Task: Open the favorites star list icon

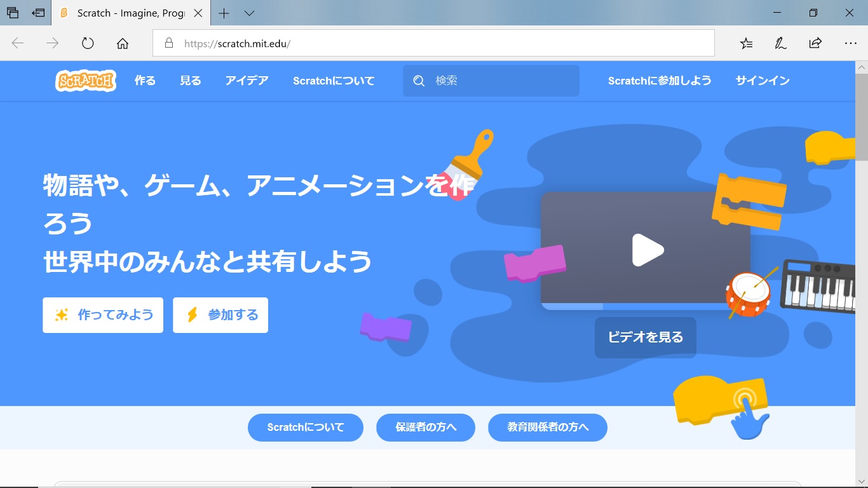Action: point(746,43)
